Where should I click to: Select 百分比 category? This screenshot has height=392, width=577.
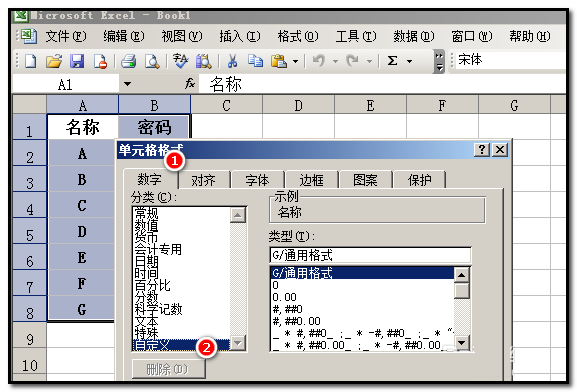152,285
